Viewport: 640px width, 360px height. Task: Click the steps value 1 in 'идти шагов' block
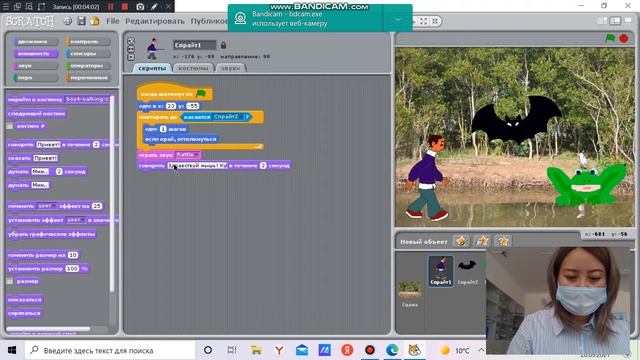[x=163, y=129]
